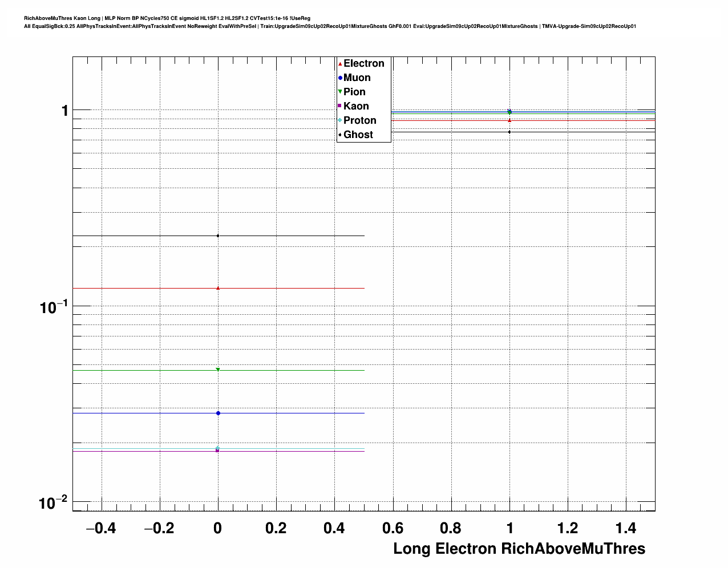Viewport: 728px width, 568px height.
Task: Click the Ghost data point at x=1
Action: (x=509, y=132)
